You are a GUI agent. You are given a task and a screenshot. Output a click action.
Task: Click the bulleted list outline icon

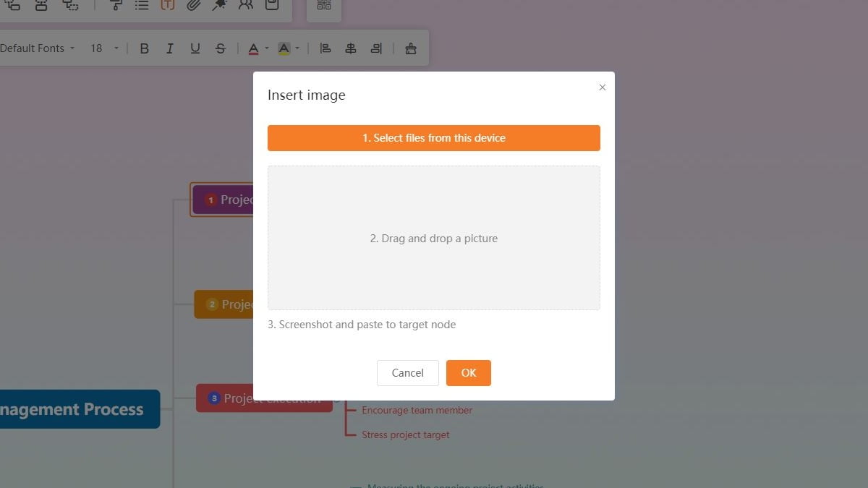point(142,4)
